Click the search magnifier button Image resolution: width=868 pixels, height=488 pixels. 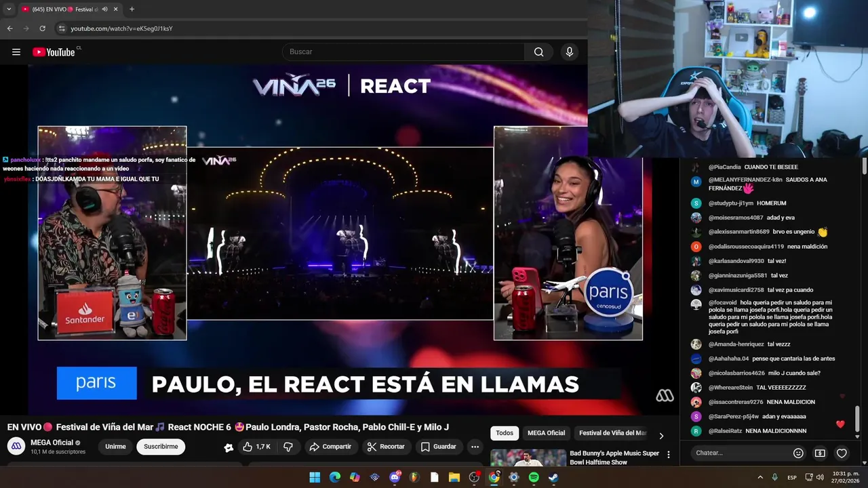tap(538, 52)
